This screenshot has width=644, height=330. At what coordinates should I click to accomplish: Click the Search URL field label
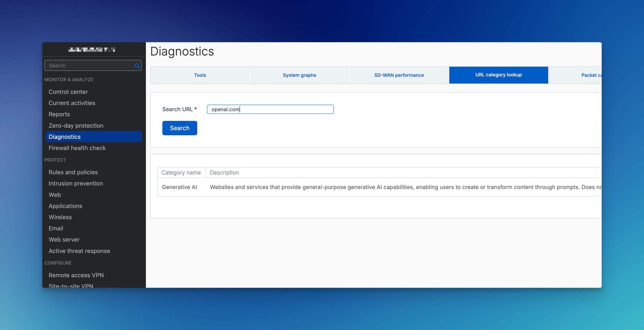[x=180, y=109]
